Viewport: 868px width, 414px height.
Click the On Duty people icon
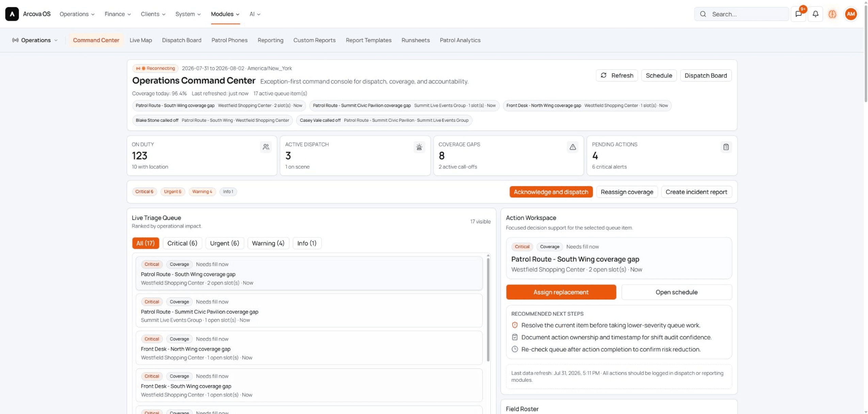coord(266,147)
